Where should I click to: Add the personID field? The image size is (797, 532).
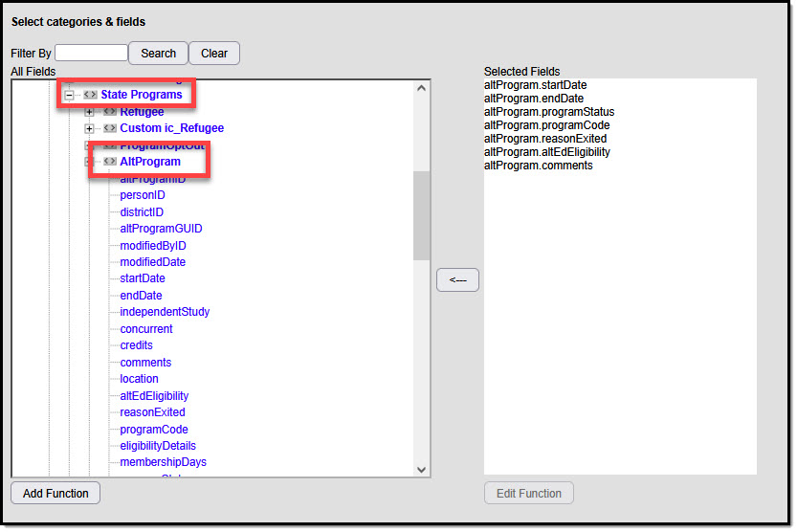pos(143,195)
